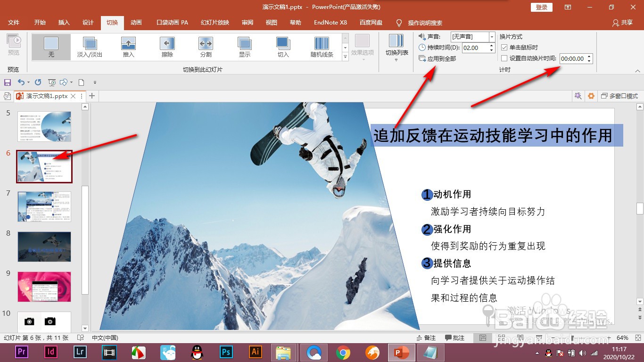Switch to the 幻灯片放映 slideshow tab
644x362 pixels.
[x=215, y=23]
